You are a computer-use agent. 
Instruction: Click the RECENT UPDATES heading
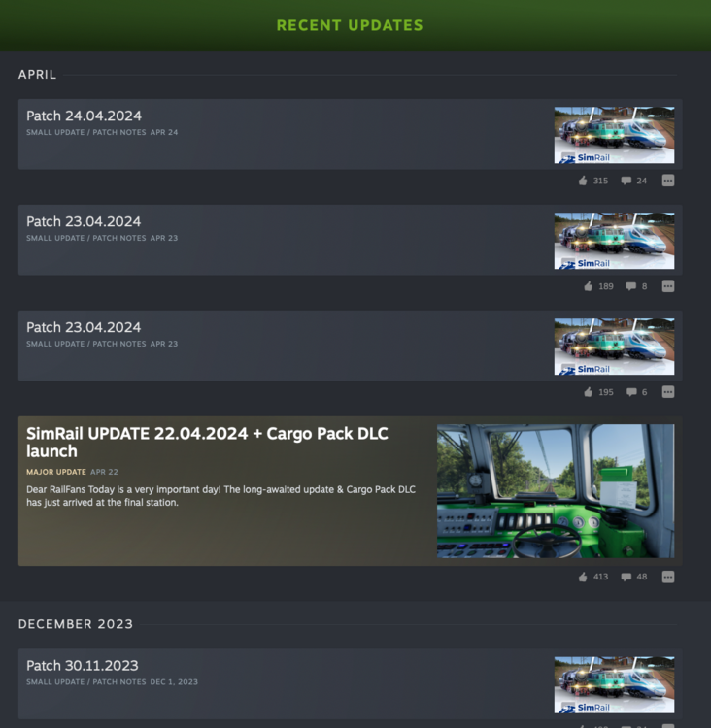coord(350,25)
